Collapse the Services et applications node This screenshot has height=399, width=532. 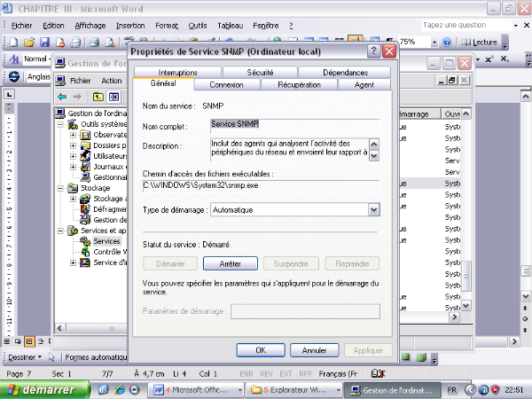tap(60, 231)
